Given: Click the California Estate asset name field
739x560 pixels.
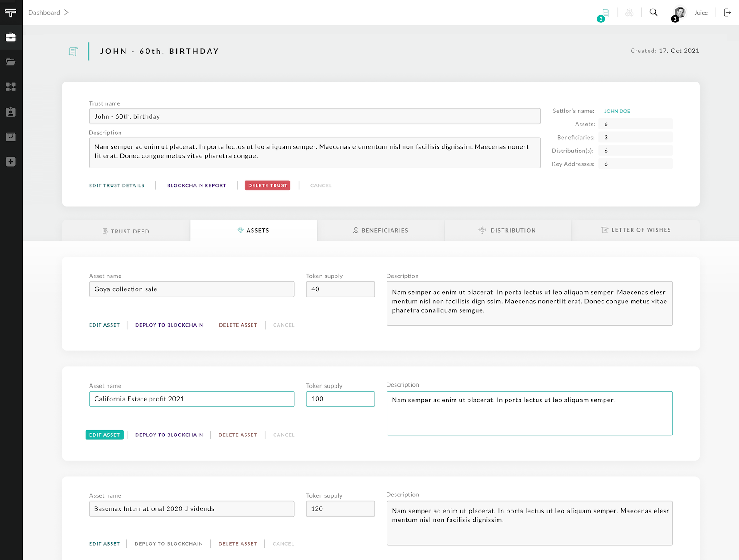Looking at the screenshot, I should [x=191, y=399].
